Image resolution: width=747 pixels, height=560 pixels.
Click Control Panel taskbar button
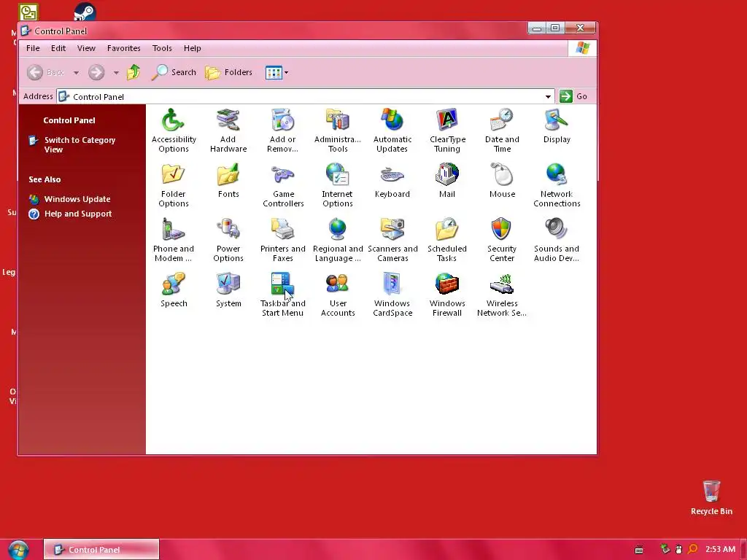(101, 550)
